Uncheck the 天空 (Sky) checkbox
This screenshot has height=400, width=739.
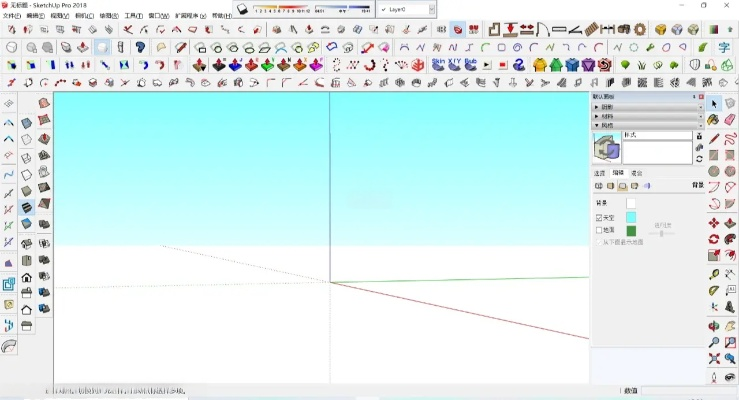[x=599, y=217]
